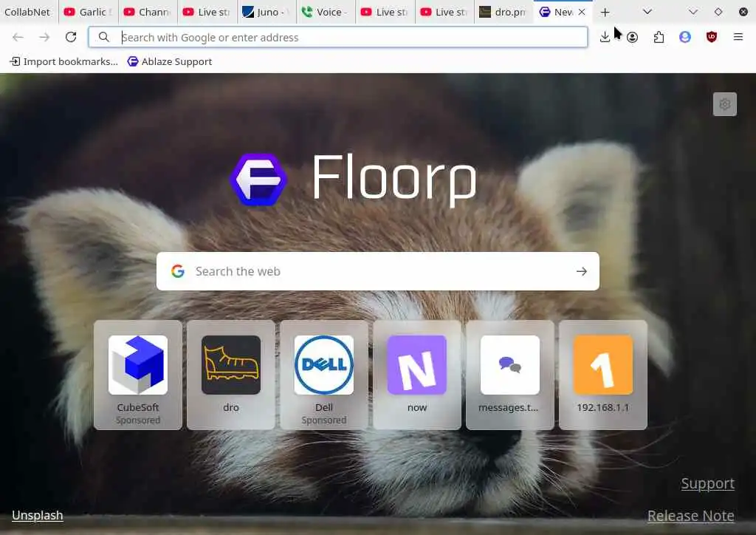Expand the list all tabs chevron
The width and height of the screenshot is (756, 535).
point(647,12)
